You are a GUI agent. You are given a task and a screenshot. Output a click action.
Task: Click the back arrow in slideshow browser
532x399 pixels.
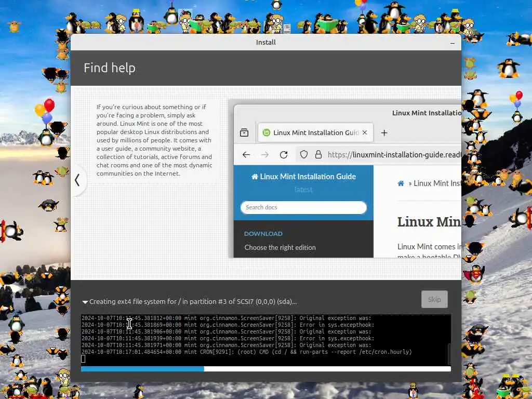pos(246,155)
